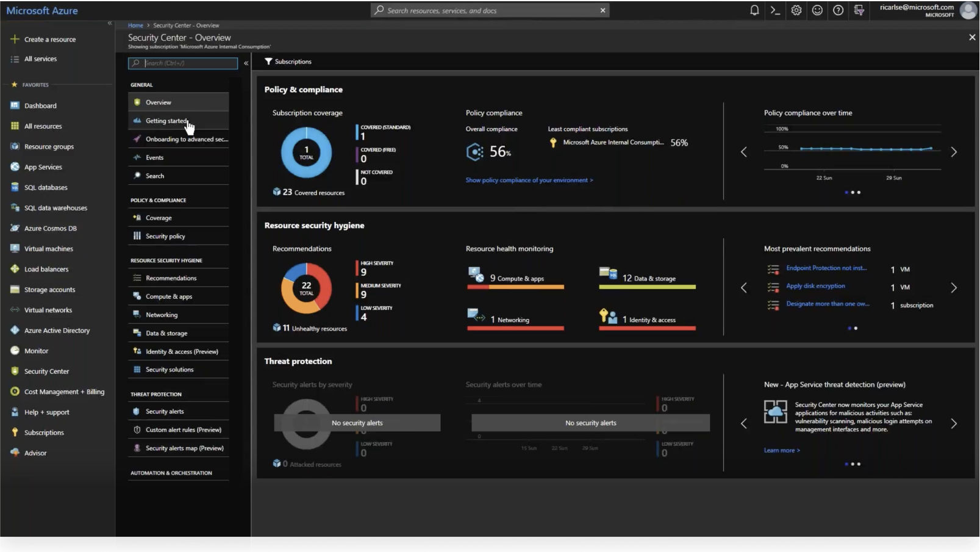
Task: Show previous Most prevalent recommendations page
Action: [x=743, y=288]
